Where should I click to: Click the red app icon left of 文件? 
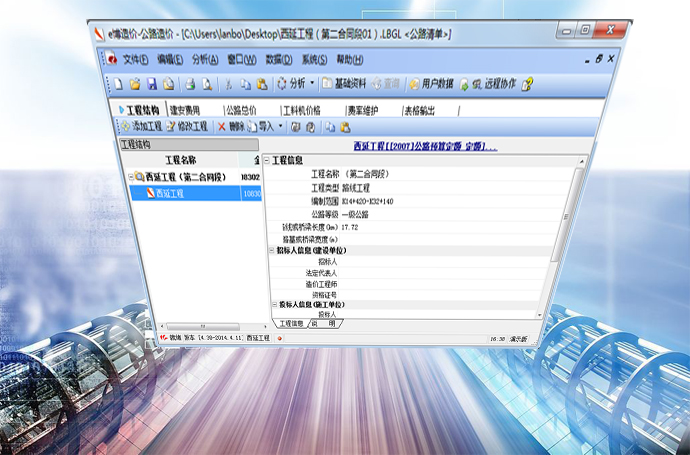(x=110, y=58)
